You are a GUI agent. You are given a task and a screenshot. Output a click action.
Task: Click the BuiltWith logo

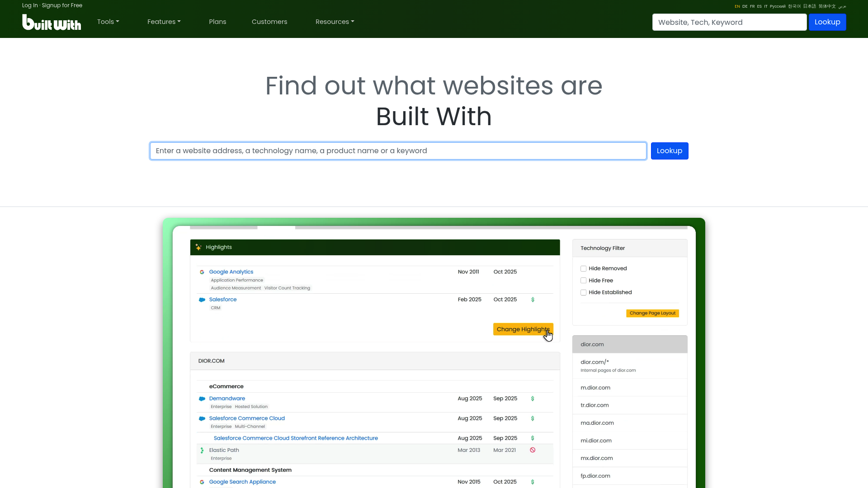[x=52, y=22]
